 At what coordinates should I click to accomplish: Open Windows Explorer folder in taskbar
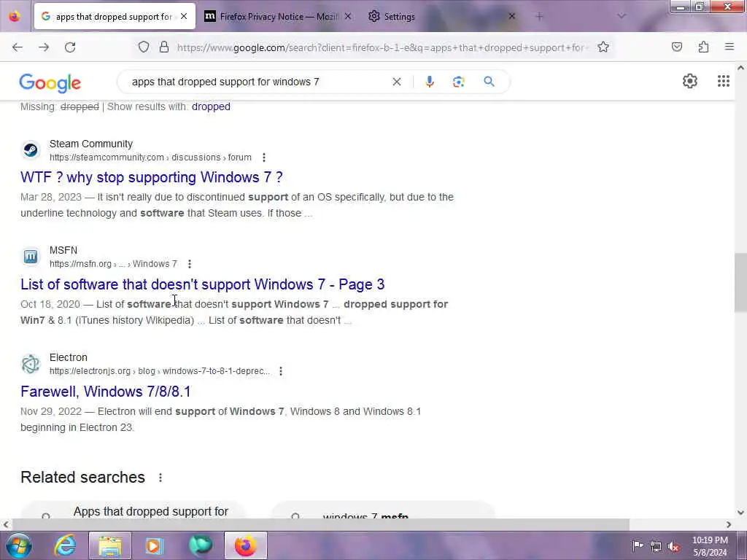click(x=110, y=545)
